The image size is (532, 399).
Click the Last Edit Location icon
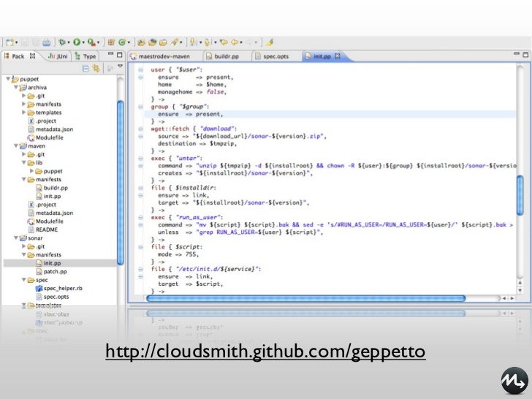tap(224, 42)
